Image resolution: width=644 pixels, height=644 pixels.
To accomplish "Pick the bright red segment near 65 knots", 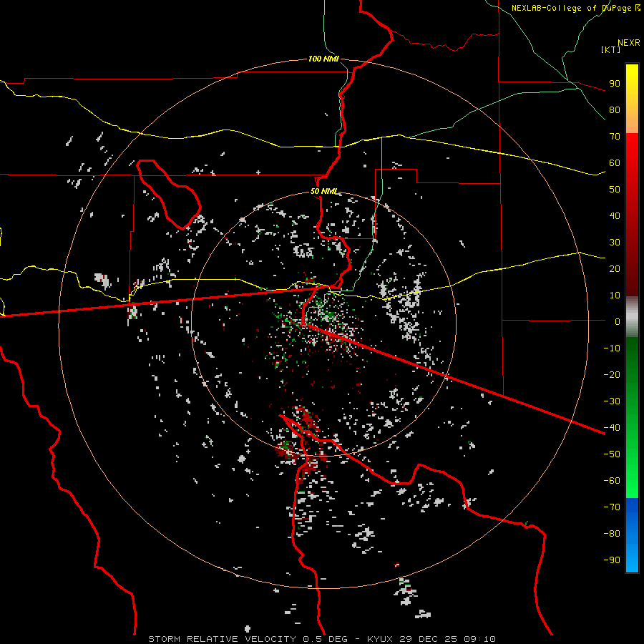I will pos(632,150).
